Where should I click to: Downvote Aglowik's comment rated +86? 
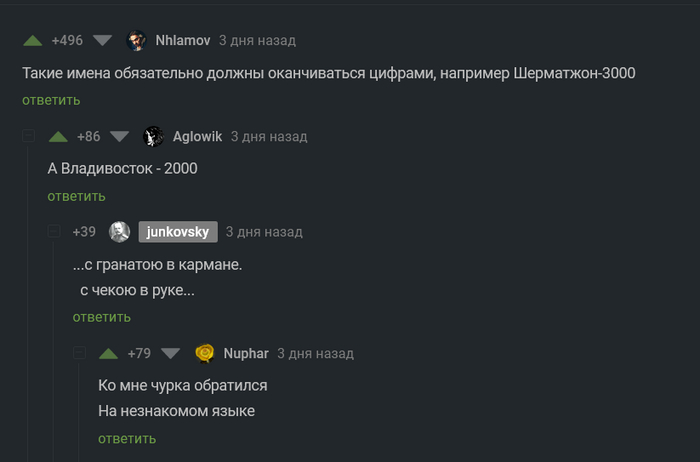[120, 136]
